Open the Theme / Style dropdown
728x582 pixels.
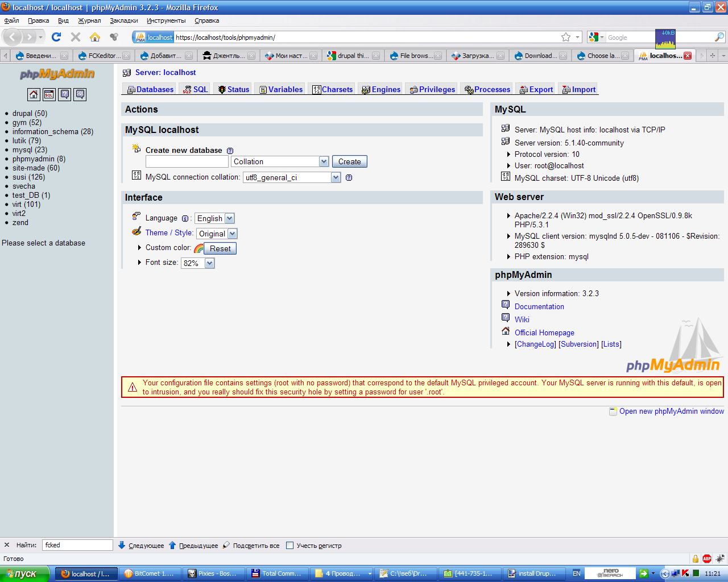coord(217,234)
